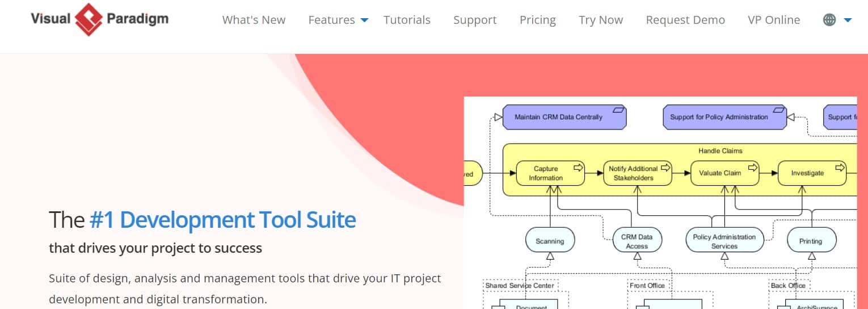Image resolution: width=868 pixels, height=309 pixels.
Task: Click the 'that drives your project to success' text
Action: (x=155, y=248)
